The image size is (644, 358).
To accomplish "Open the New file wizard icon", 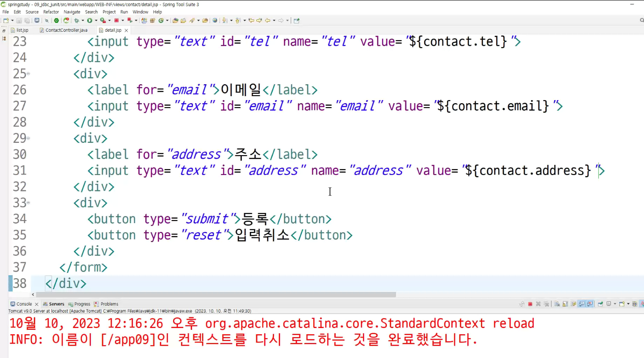I will (6, 20).
